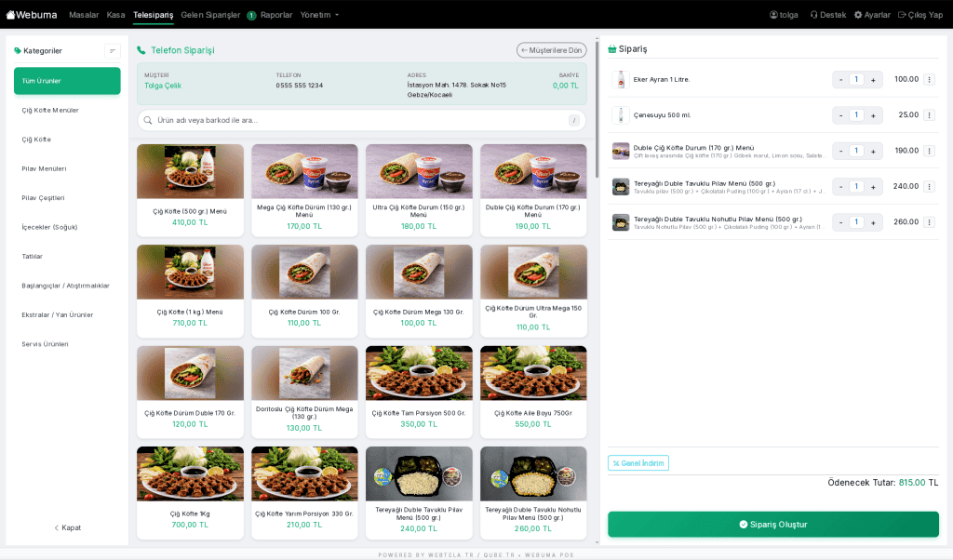Decrease Çenesuyu quantity with minus
Image resolution: width=953 pixels, height=560 pixels.
[x=841, y=115]
